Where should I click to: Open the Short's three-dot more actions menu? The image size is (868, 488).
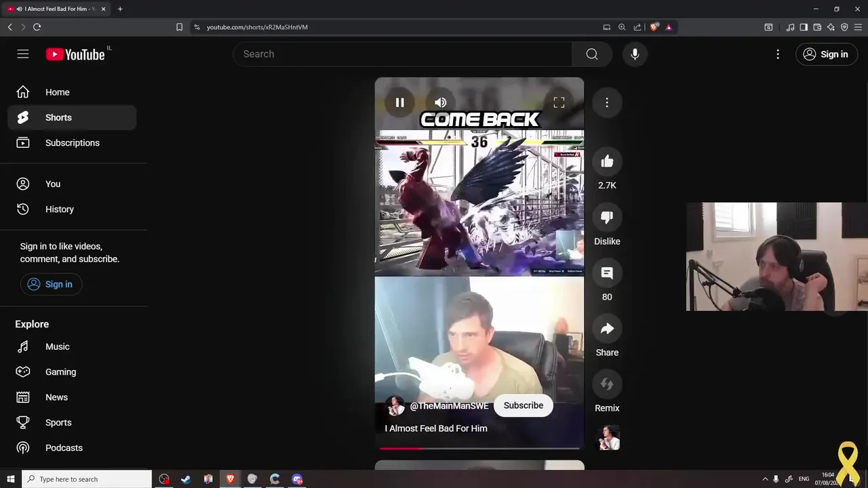(x=607, y=102)
